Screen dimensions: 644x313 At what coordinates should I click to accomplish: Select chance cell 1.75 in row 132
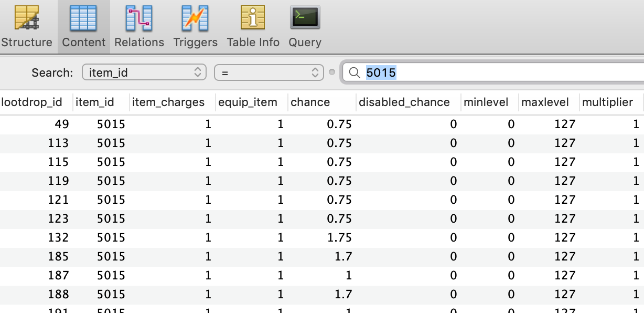pyautogui.click(x=339, y=238)
